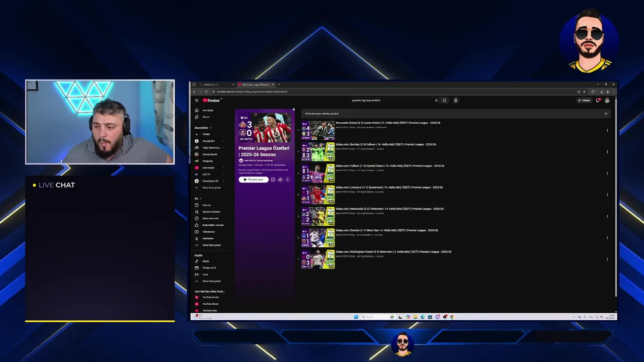The height and width of the screenshot is (362, 644).
Task: Open Burnley (2-3) Fulham video title
Action: 386,144
